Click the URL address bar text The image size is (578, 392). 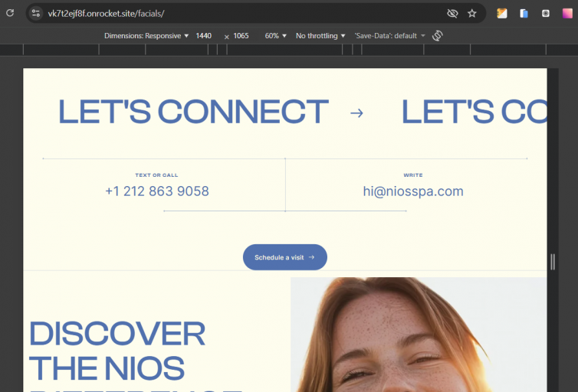(106, 14)
